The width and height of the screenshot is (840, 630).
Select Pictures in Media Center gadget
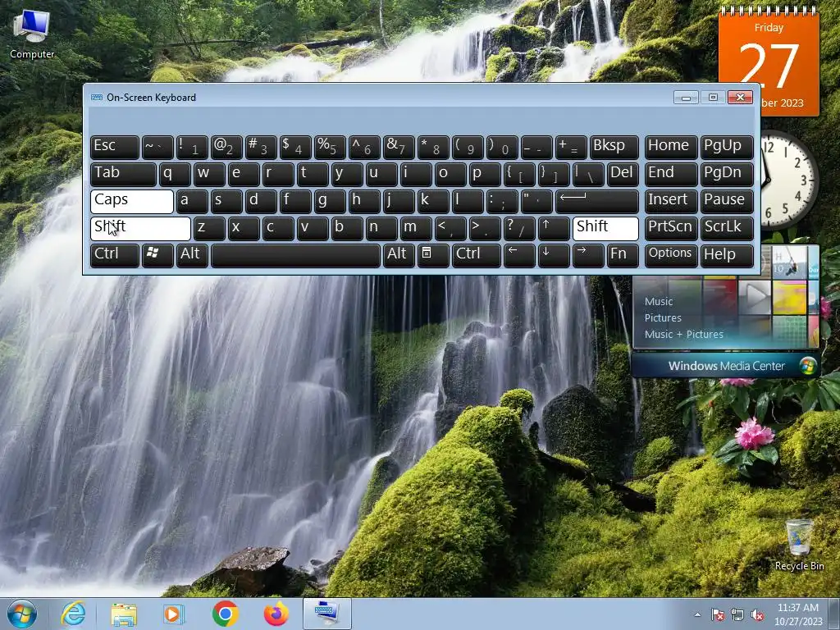663,317
